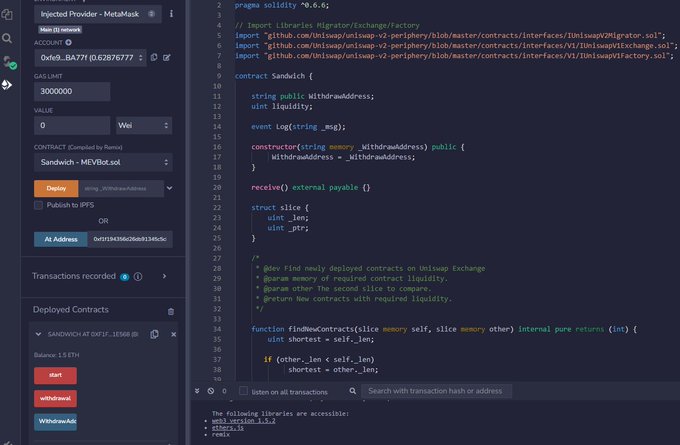680x445 pixels.
Task: Click the Balance: 1.5 ETH text
Action: 56,355
